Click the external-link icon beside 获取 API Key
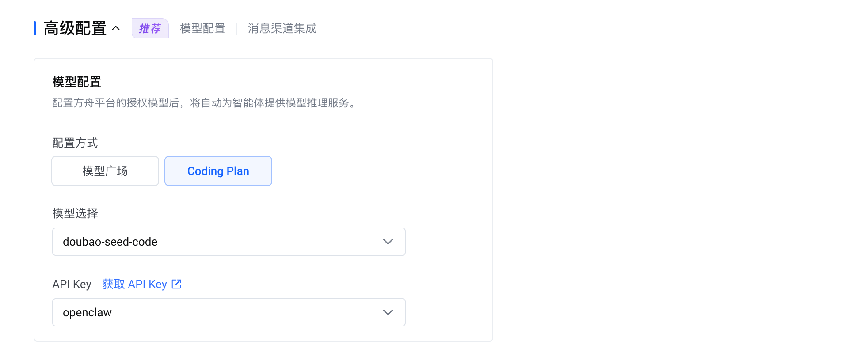 point(176,284)
